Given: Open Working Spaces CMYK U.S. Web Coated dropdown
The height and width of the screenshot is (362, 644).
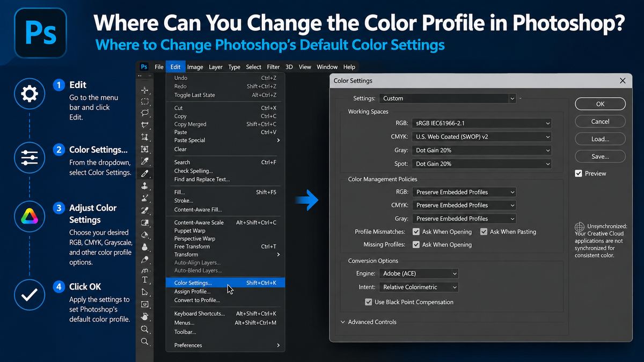Looking at the screenshot, I should coord(482,137).
